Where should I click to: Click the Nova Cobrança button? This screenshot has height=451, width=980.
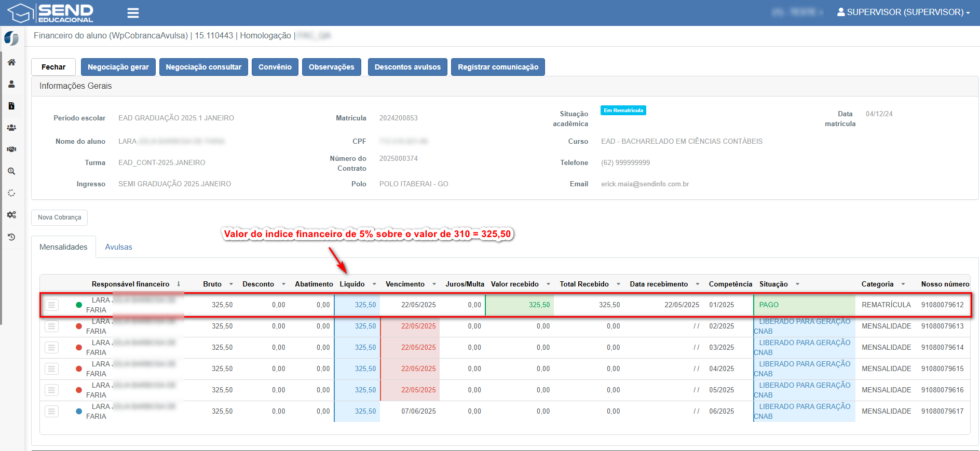(60, 217)
